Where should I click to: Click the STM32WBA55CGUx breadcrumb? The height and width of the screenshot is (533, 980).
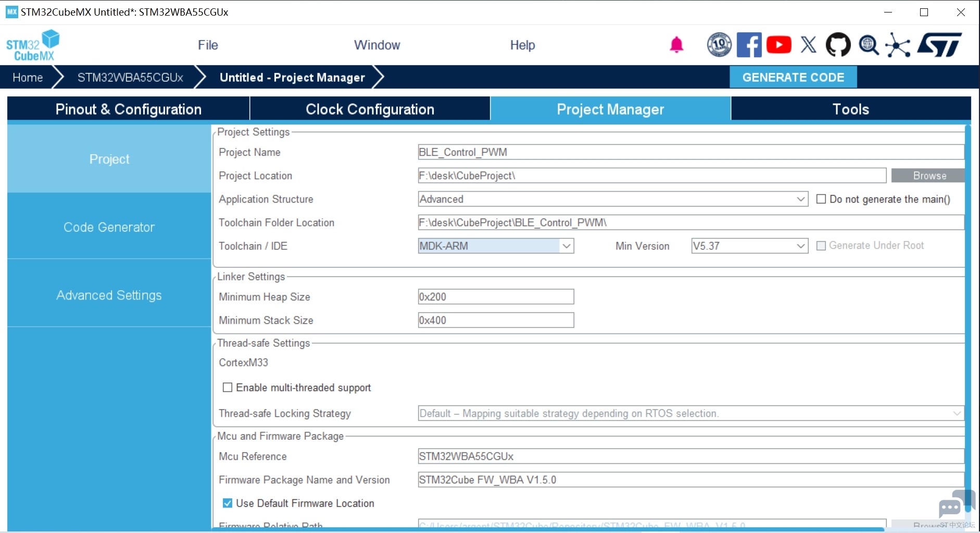click(x=130, y=78)
